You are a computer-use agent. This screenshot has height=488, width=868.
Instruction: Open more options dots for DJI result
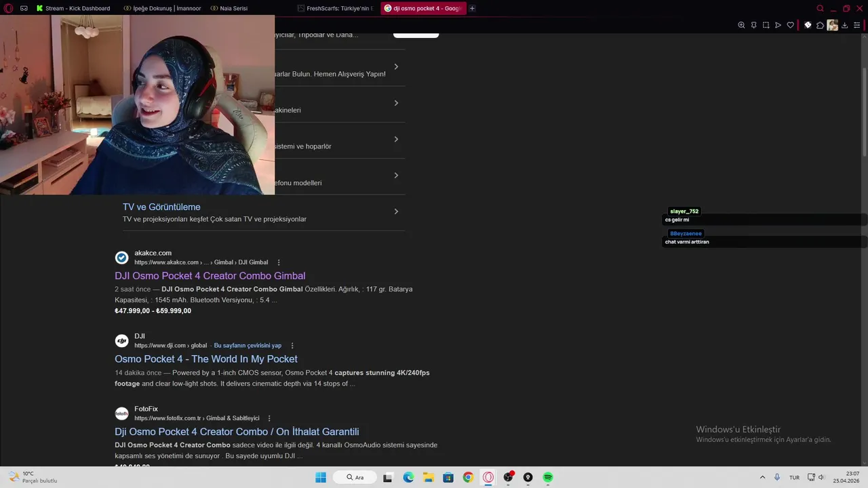click(292, 346)
